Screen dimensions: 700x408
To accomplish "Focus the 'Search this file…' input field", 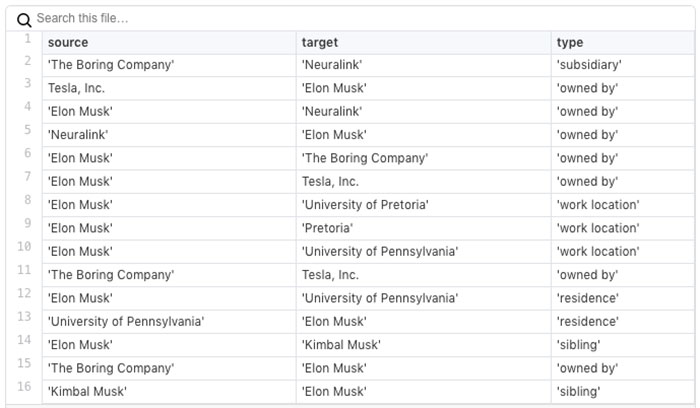I will coord(200,19).
